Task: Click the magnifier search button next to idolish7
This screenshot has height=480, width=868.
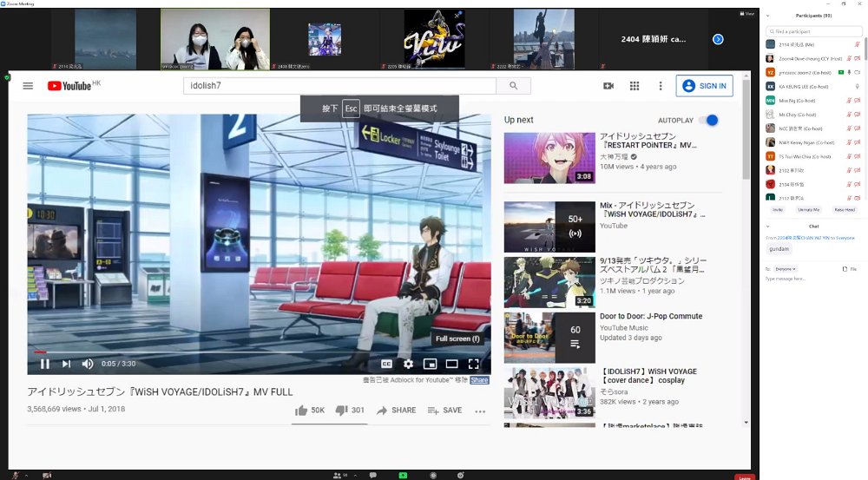Action: tap(514, 86)
